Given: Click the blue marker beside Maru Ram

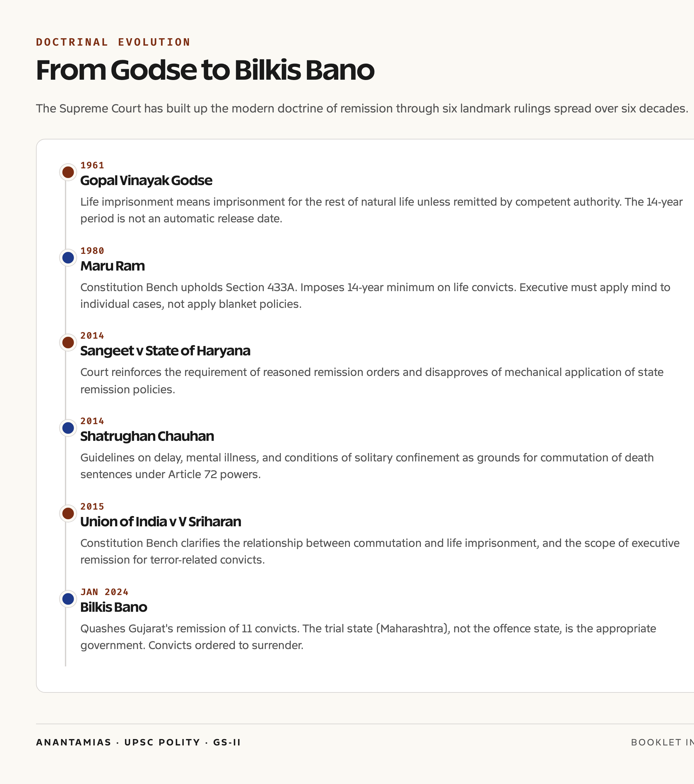Looking at the screenshot, I should pos(68,258).
